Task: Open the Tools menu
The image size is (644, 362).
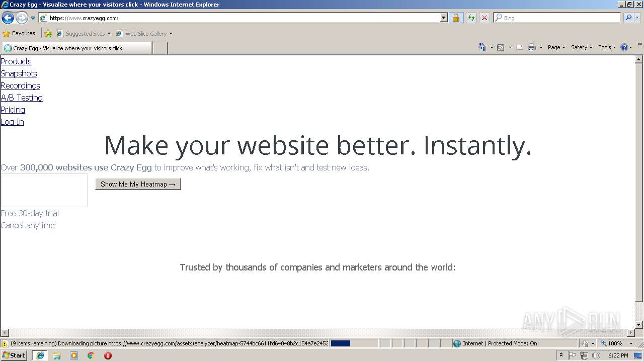Action: pyautogui.click(x=607, y=47)
